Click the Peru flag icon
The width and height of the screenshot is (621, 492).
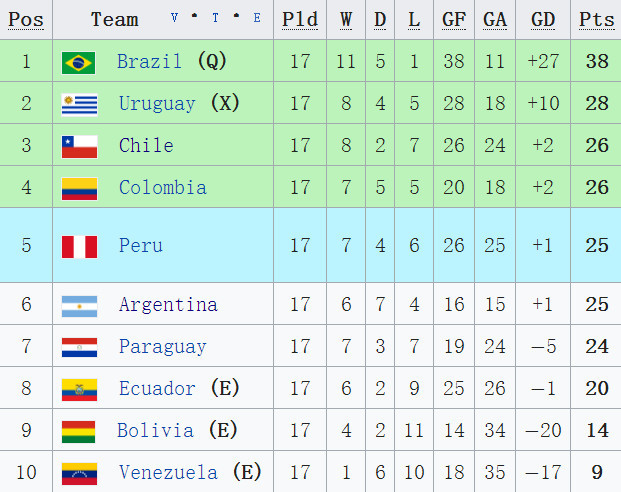(x=80, y=246)
